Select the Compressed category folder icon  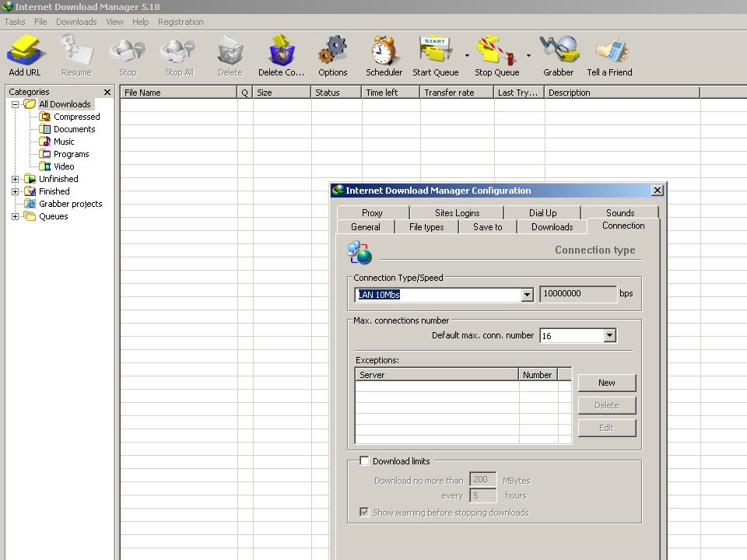pos(45,117)
